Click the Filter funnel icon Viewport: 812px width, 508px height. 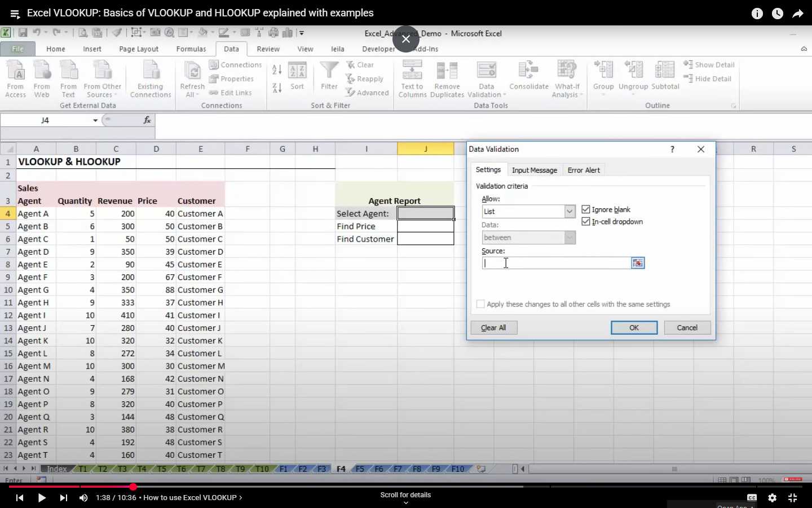[x=329, y=76]
